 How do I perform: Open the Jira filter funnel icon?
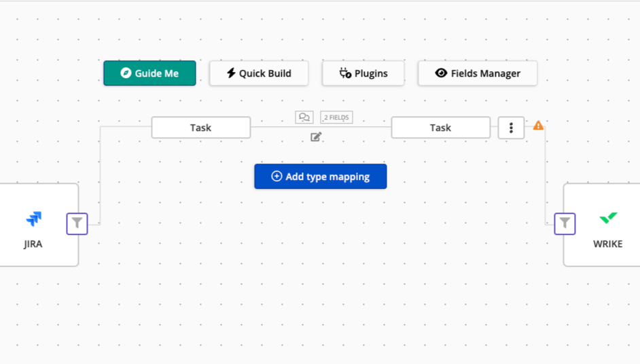77,223
